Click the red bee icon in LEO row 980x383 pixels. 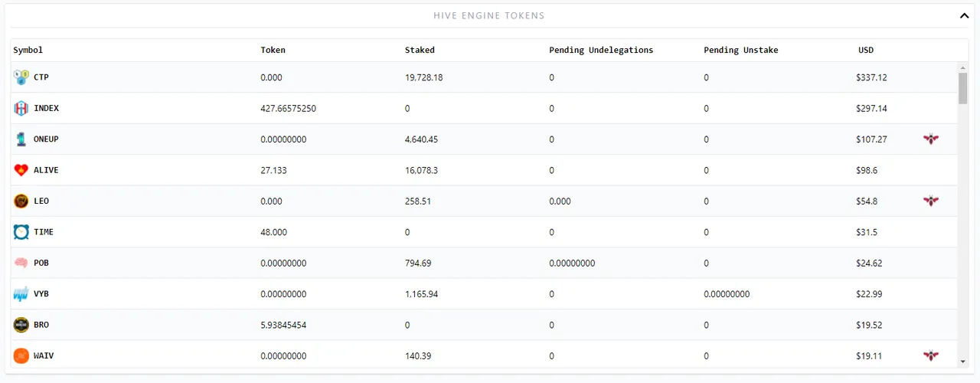(931, 201)
